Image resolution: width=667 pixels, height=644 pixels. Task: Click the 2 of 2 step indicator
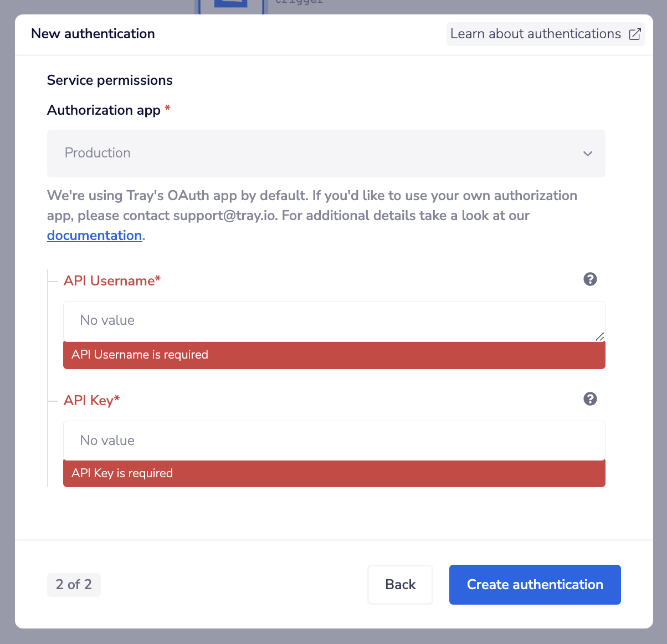coord(74,584)
